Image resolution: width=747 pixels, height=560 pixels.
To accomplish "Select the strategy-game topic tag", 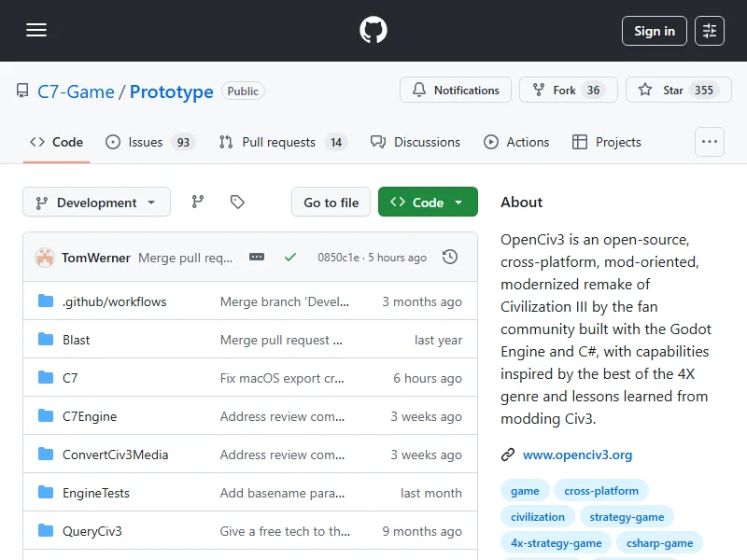I will tap(627, 516).
